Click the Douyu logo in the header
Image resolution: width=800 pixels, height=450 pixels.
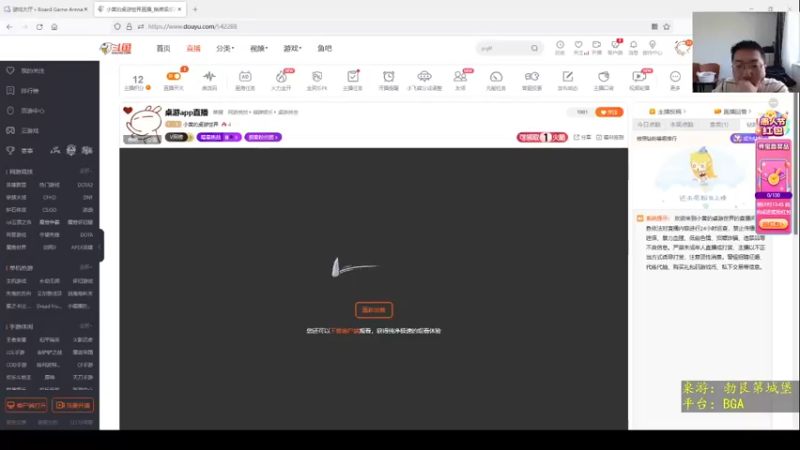click(116, 48)
